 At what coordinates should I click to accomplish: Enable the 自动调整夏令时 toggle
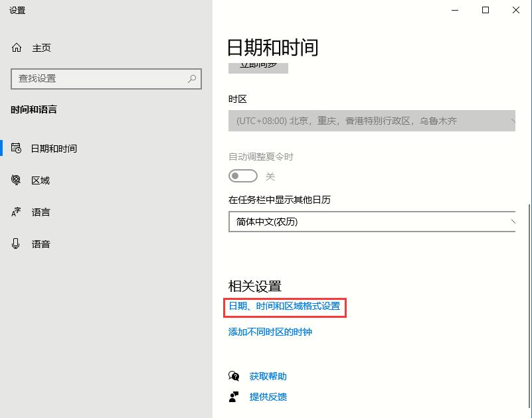(x=242, y=176)
